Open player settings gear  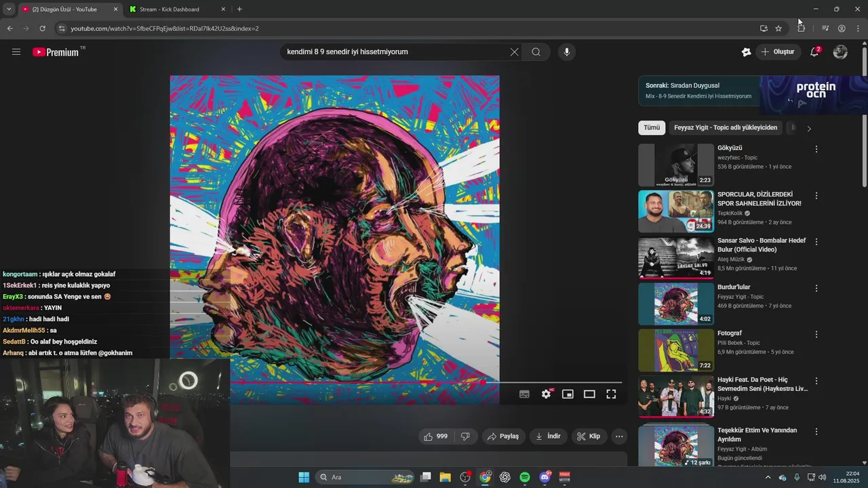[x=546, y=394]
